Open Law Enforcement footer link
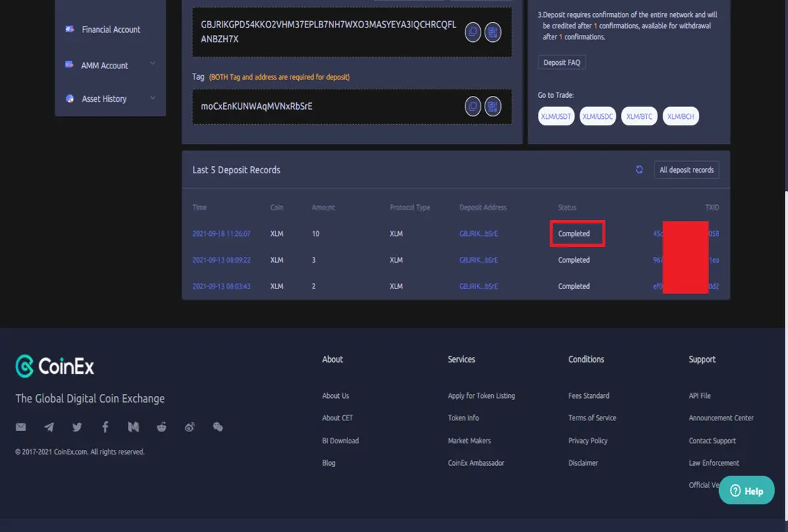Image resolution: width=788 pixels, height=532 pixels. point(714,463)
